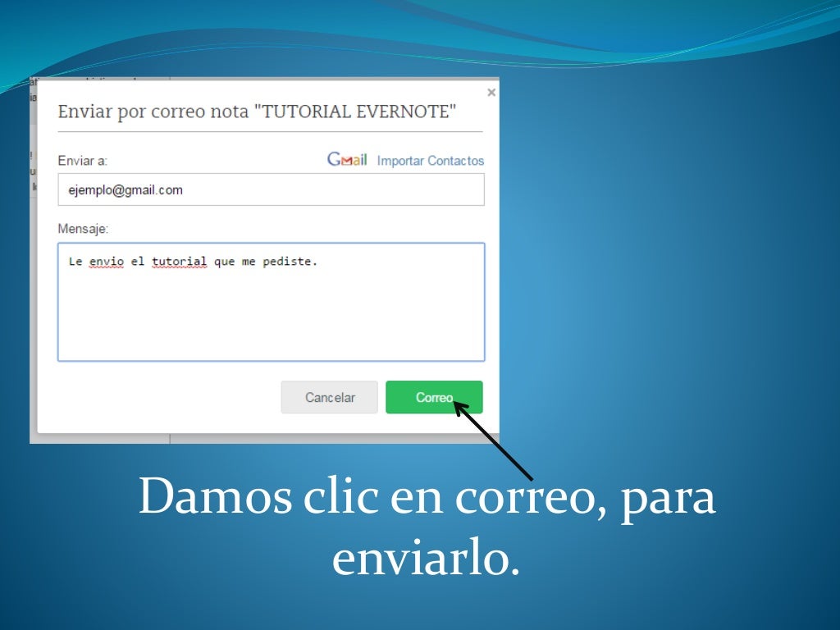
Task: Cancel the email dialog with Cancelar
Action: point(330,397)
